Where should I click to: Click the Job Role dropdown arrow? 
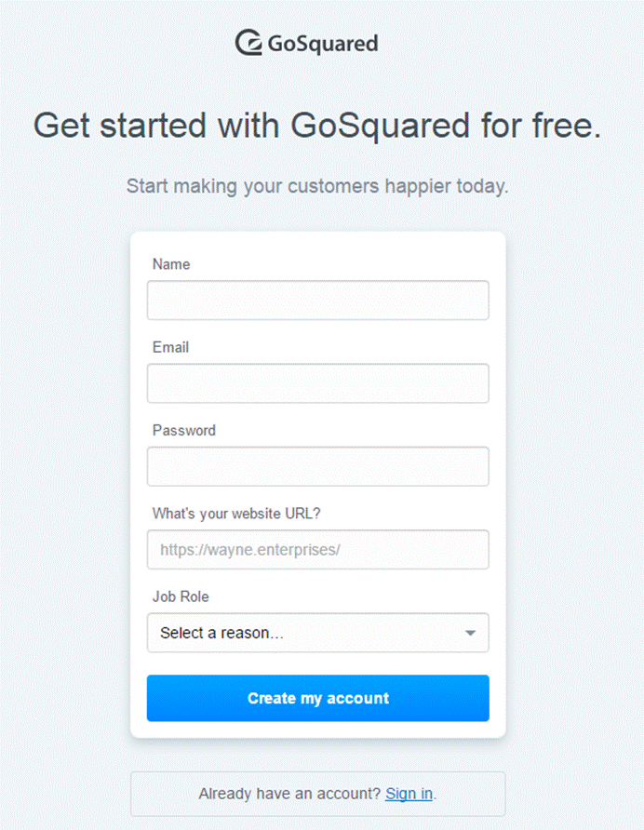point(470,633)
